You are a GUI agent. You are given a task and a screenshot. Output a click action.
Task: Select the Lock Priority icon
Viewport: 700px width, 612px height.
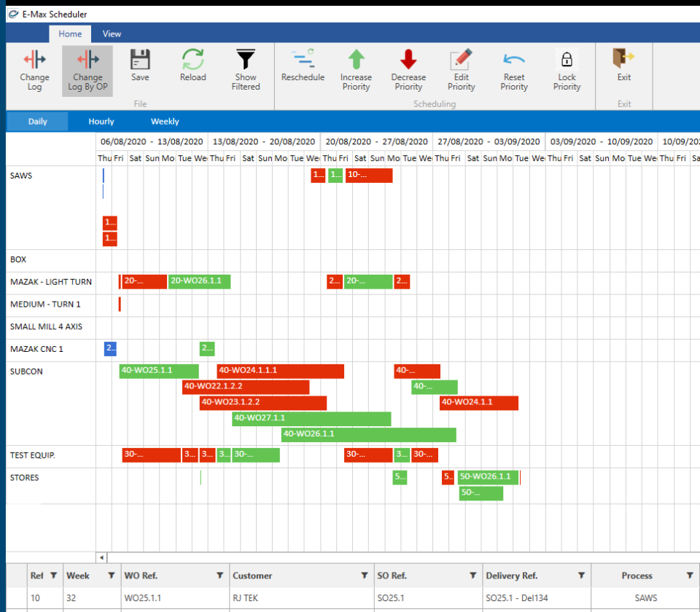coord(566,69)
